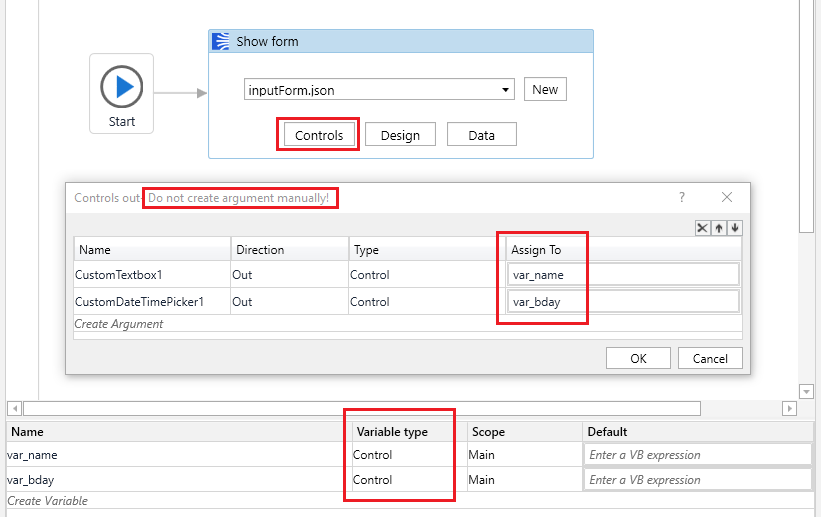Click horizontal scrollbar left arrow
Image resolution: width=824 pixels, height=517 pixels.
tap(15, 408)
